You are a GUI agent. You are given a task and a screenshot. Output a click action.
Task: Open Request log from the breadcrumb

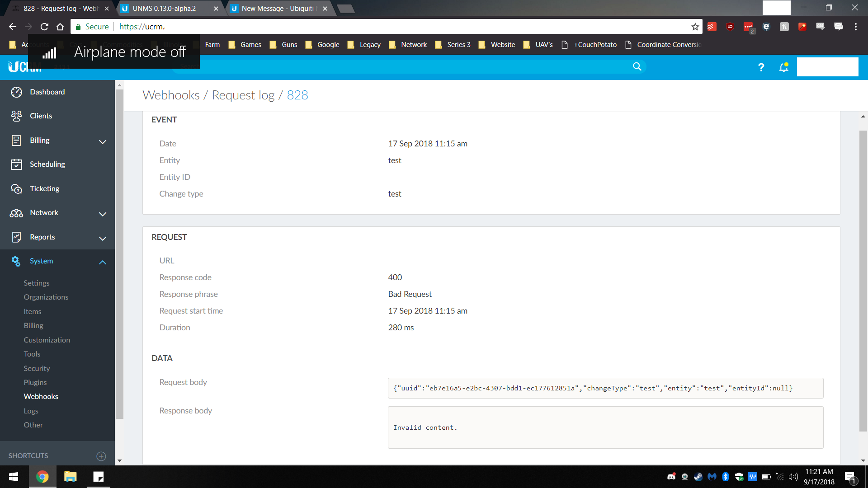pyautogui.click(x=243, y=95)
